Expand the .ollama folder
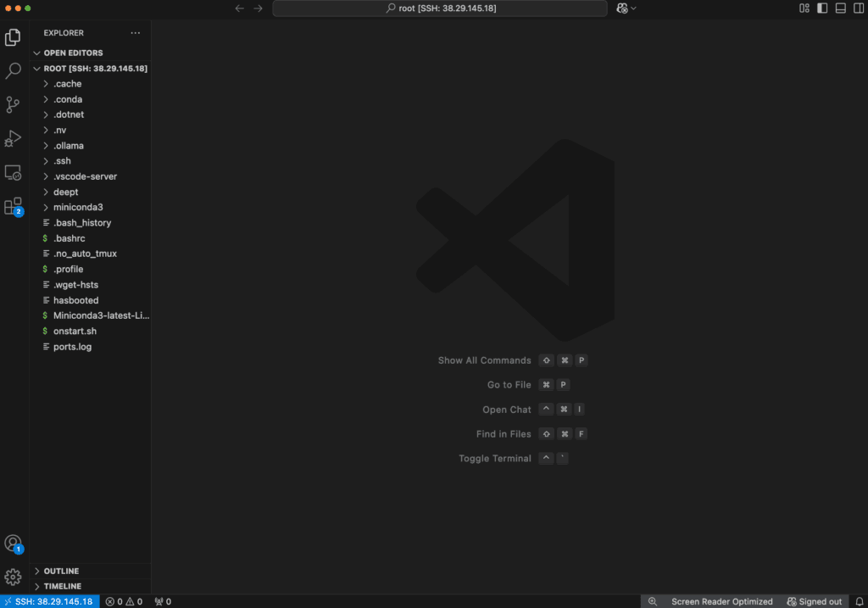The height and width of the screenshot is (608, 868). (x=90, y=146)
